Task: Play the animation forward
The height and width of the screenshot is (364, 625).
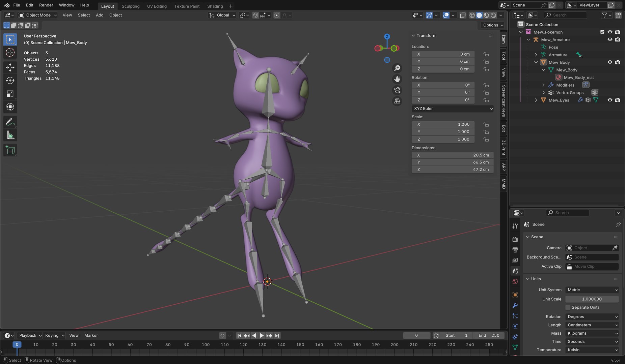Action: pos(262,335)
